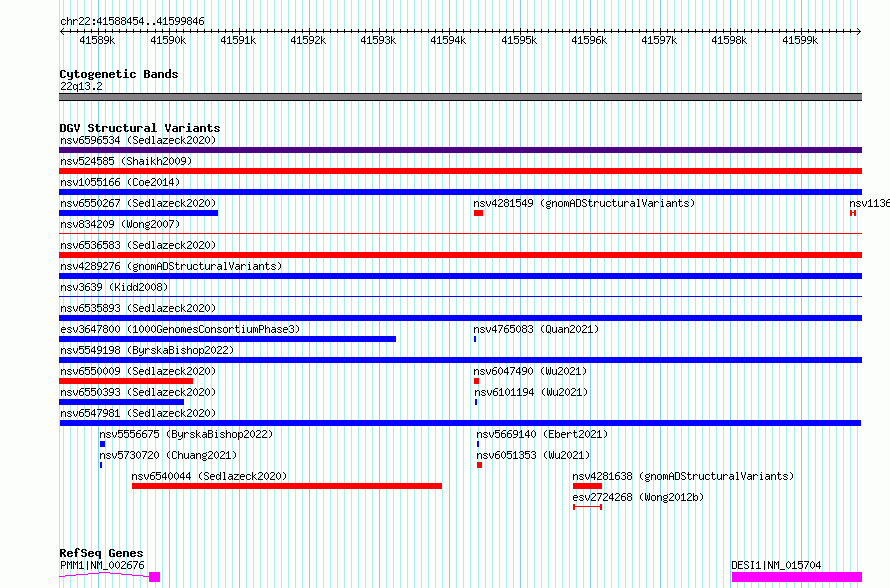Select the dark purple nsv6596534 variant bar
This screenshot has width=890, height=588.
tap(460, 150)
